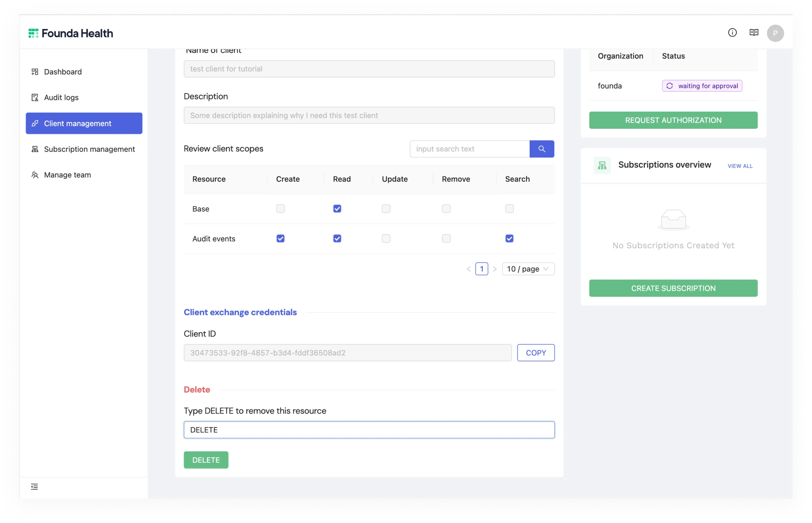Toggle Base Search checkbox
This screenshot has width=812, height=523.
pos(509,209)
